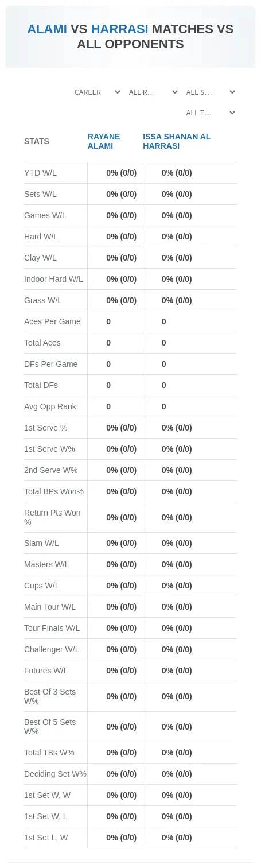261x868 pixels.
Task: Open Issa Shanan Al Harrasi's profile link
Action: [177, 141]
